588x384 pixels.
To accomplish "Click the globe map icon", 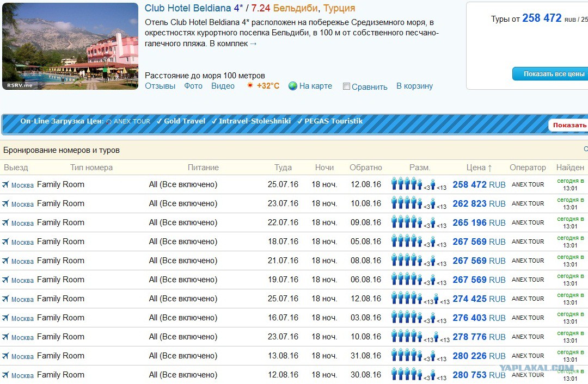I will point(292,86).
